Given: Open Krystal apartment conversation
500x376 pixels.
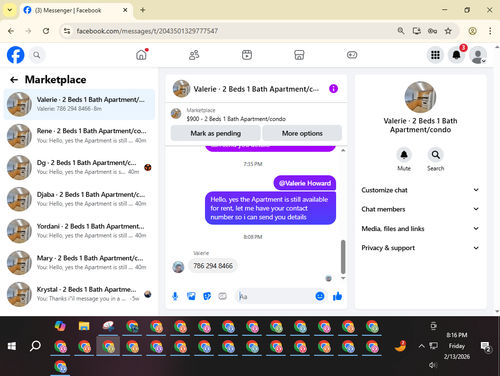Looking at the screenshot, I should [79, 294].
